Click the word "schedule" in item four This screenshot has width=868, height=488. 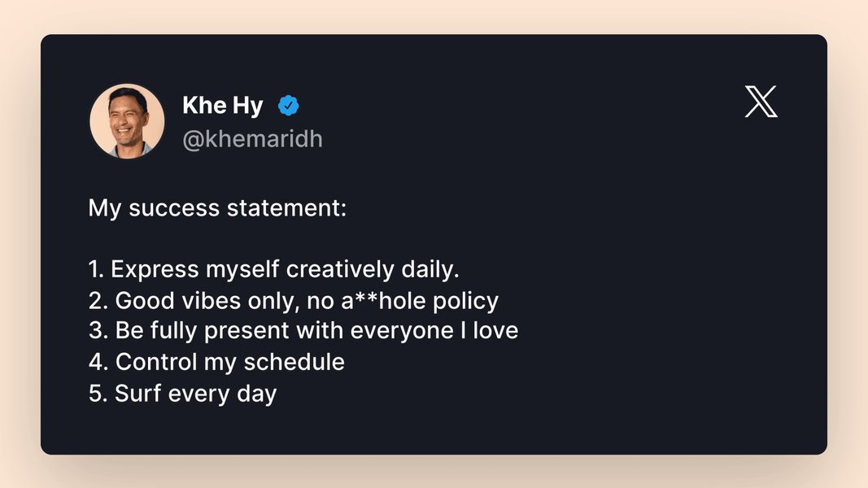(x=294, y=362)
